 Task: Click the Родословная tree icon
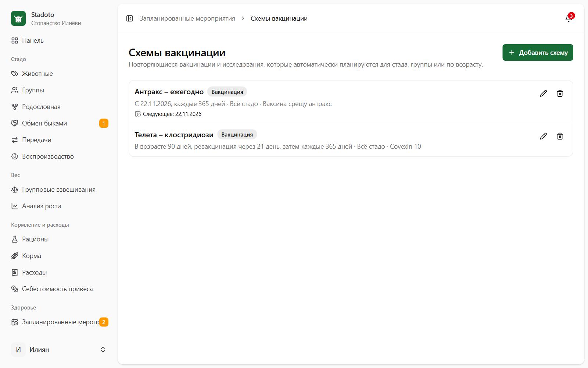(x=15, y=107)
